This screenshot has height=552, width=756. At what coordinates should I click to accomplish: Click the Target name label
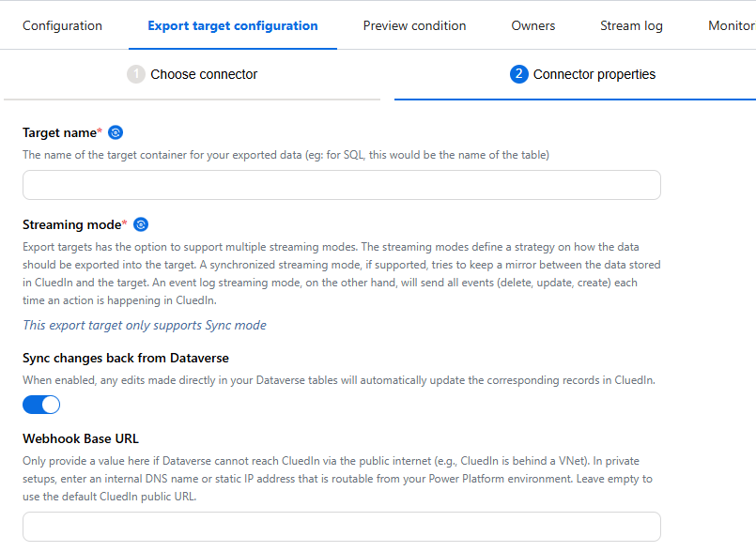[61, 132]
